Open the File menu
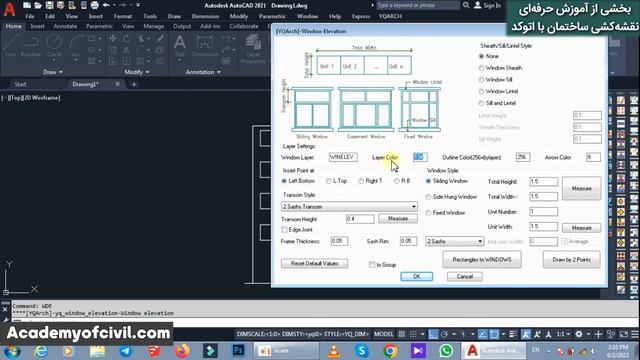 tap(30, 16)
